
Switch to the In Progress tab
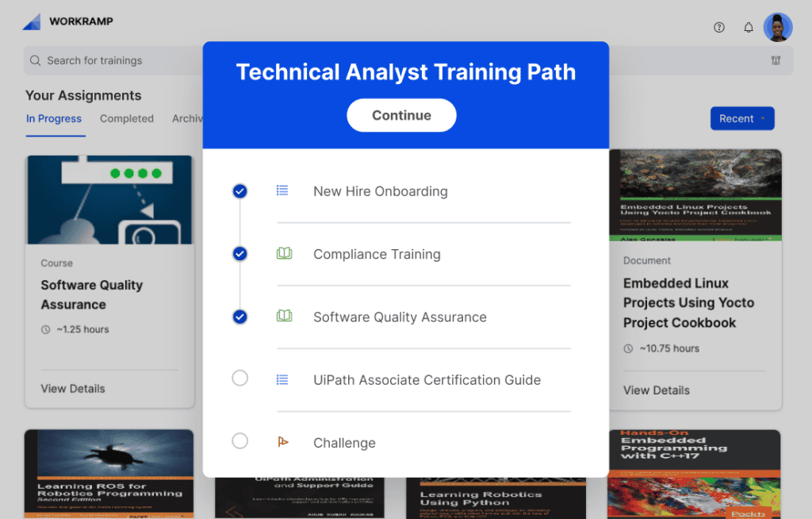tap(54, 119)
